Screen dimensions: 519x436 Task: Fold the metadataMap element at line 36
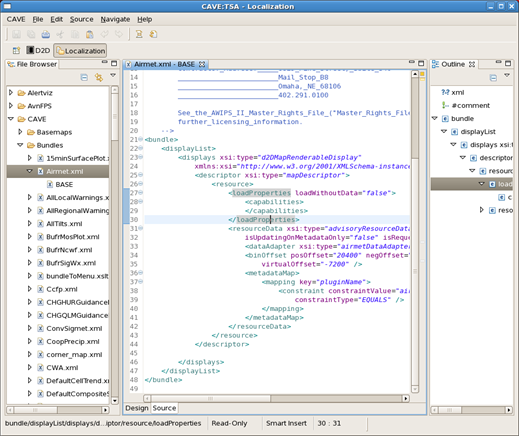click(x=141, y=273)
